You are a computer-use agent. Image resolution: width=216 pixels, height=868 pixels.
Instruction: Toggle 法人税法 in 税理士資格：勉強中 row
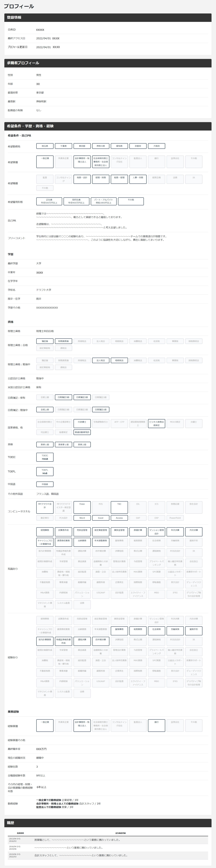[x=101, y=361]
